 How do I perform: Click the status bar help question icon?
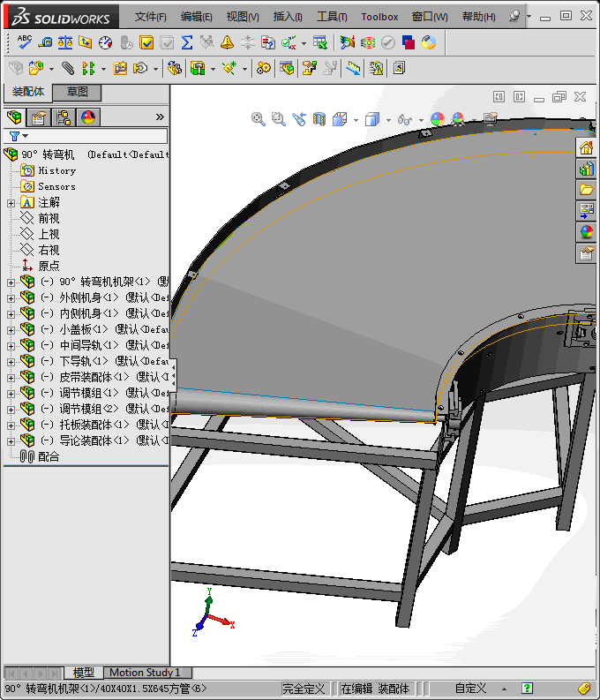(527, 689)
